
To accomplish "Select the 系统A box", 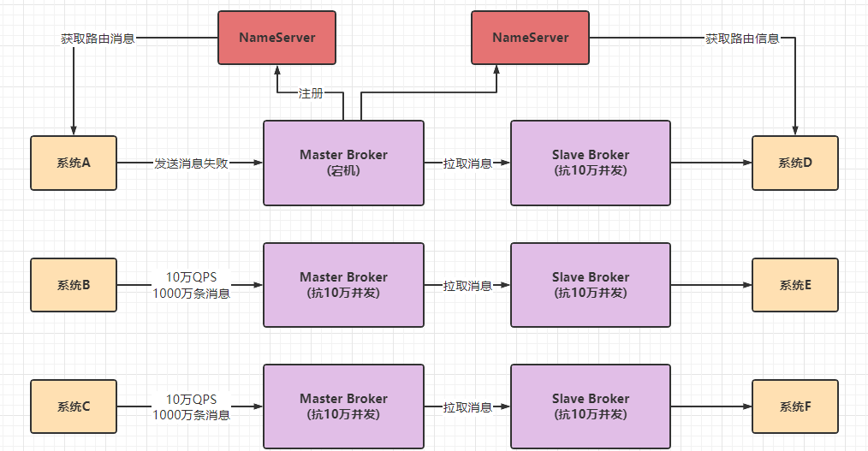I will tap(74, 163).
